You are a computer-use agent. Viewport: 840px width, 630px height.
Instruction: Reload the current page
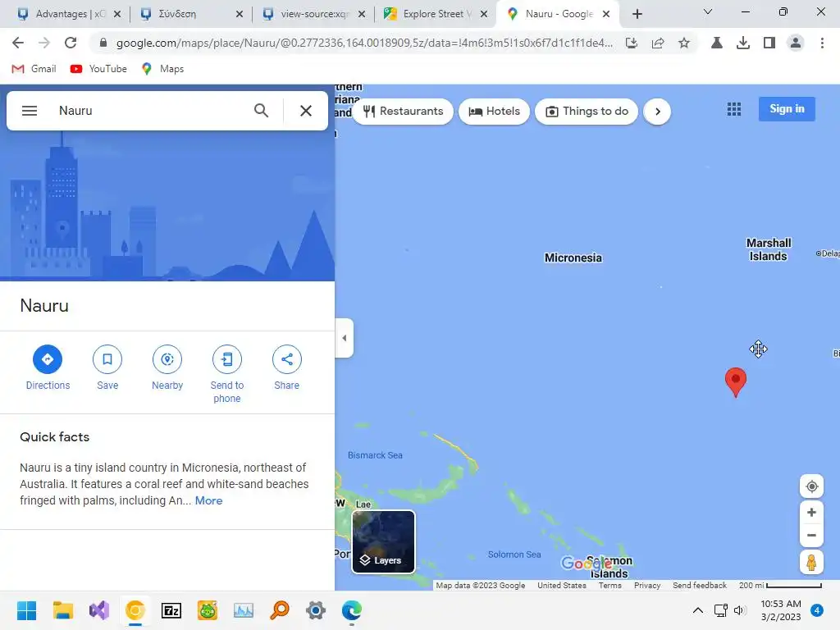coord(71,43)
